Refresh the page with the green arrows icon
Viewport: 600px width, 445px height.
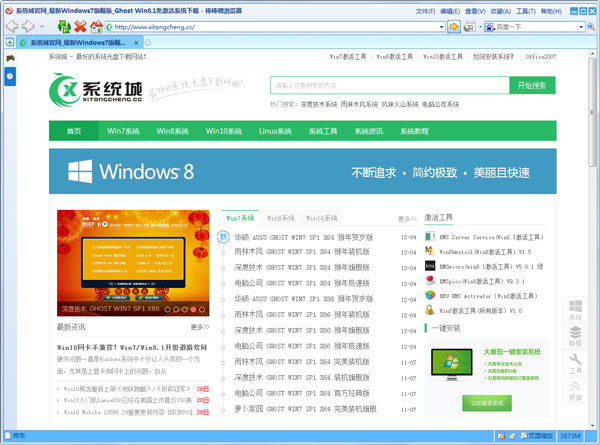[64, 26]
